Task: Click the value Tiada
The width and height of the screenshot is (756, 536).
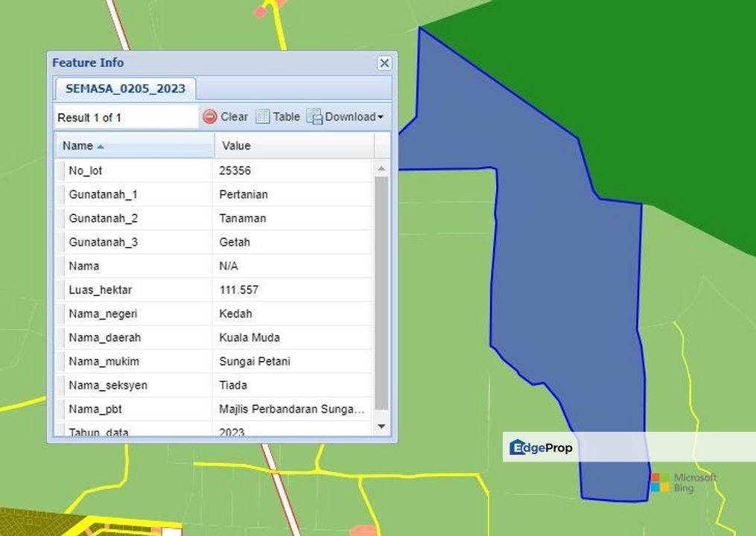Action: [x=233, y=385]
